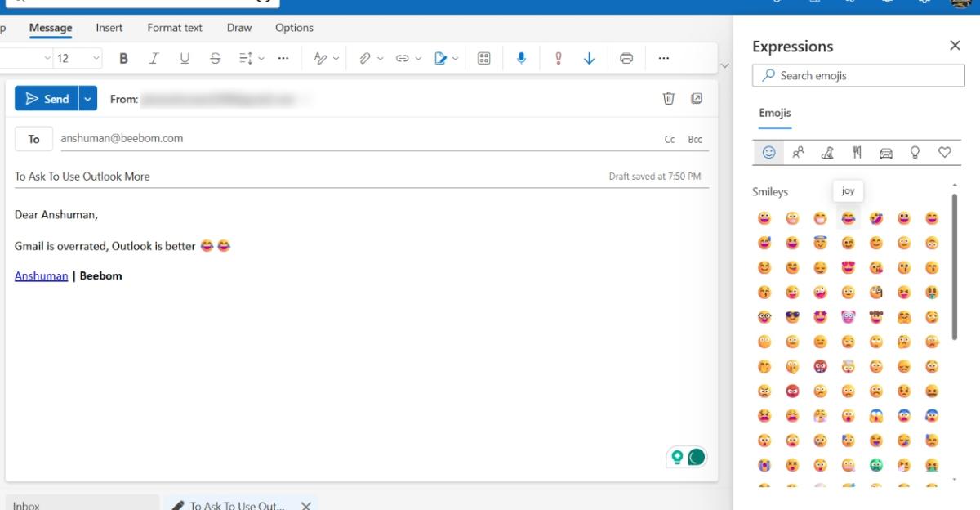Viewport: 980px width, 510px height.
Task: Add Cc recipients
Action: coord(670,140)
